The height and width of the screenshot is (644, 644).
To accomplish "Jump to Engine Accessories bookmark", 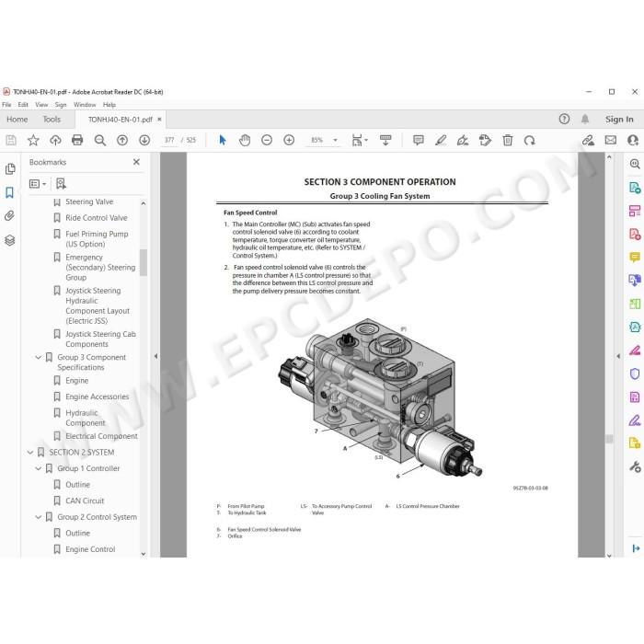I will click(x=98, y=397).
